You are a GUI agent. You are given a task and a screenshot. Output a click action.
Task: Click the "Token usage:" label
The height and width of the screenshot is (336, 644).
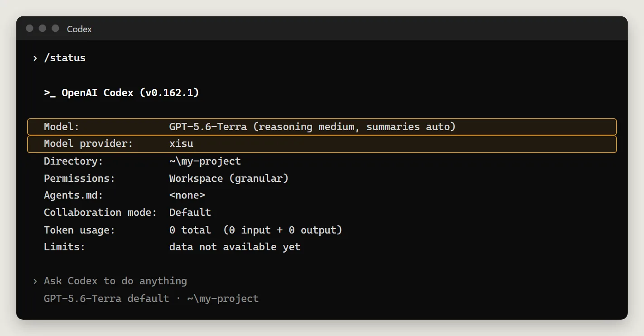click(80, 230)
